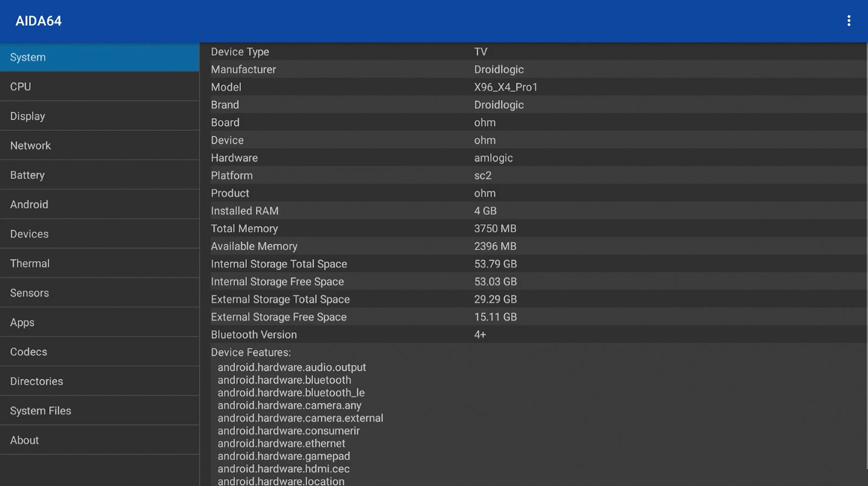868x486 pixels.
Task: Click the X96_X4_Pro1 model value
Action: 506,87
